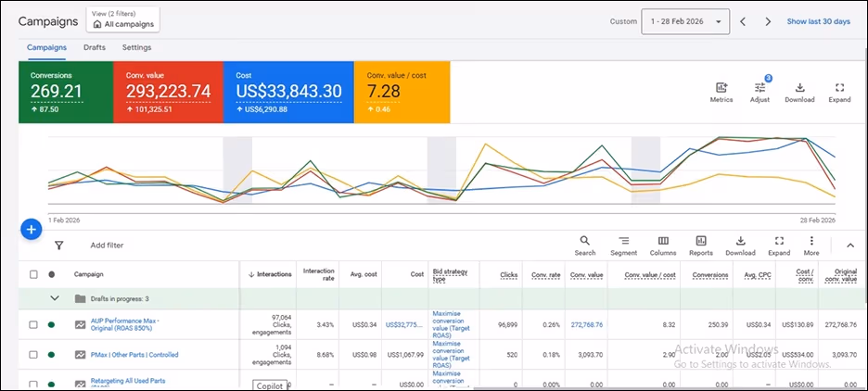Viewport: 868px width, 391px height.
Task: Select the blue Cost metric card
Action: pyautogui.click(x=288, y=92)
